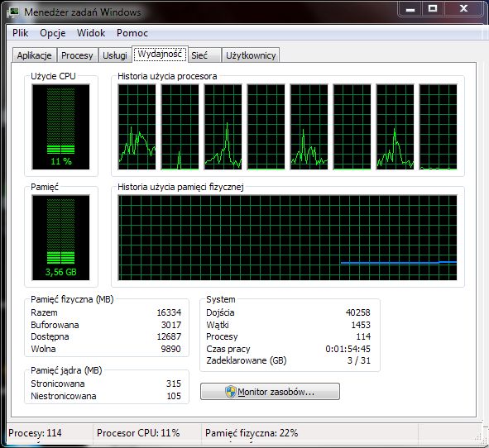Click the Zadeklarowane value 3 / 31
This screenshot has width=489, height=448.
coord(359,360)
